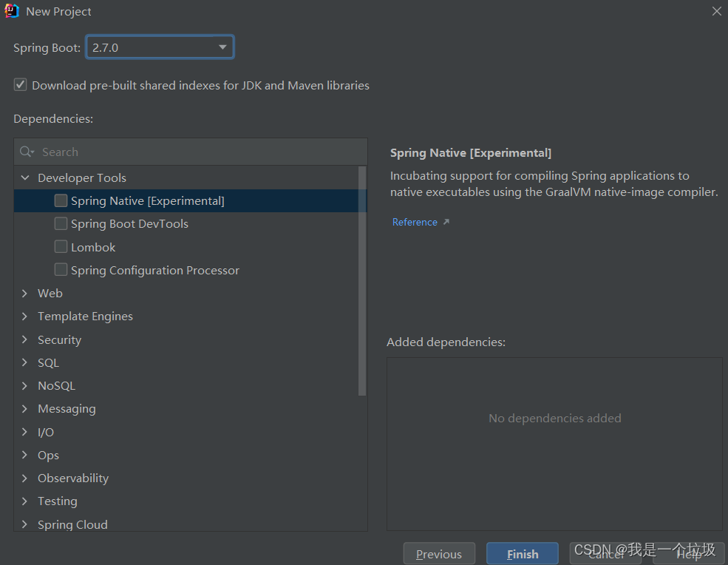Select the Messaging row label
This screenshot has height=565, width=728.
tap(67, 409)
